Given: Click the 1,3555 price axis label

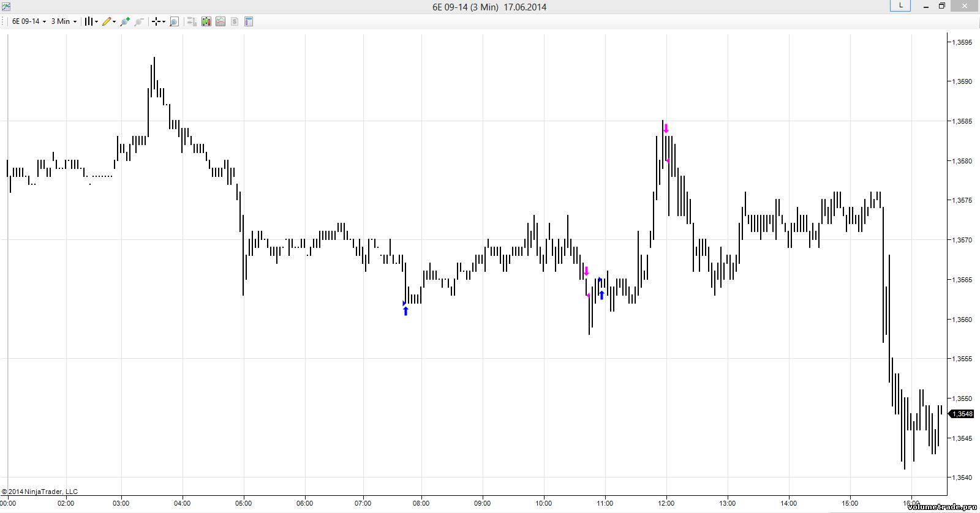Looking at the screenshot, I should tap(962, 359).
